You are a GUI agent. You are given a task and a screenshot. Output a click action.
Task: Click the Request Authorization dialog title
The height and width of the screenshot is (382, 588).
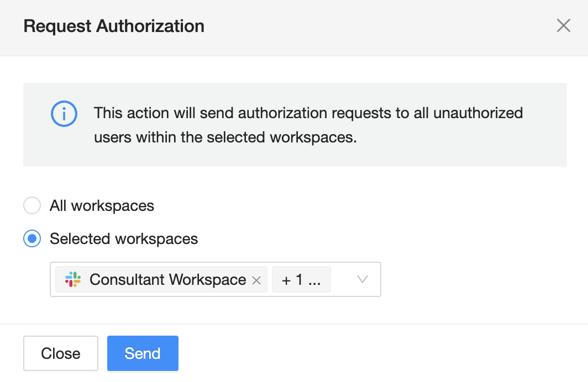pos(114,26)
